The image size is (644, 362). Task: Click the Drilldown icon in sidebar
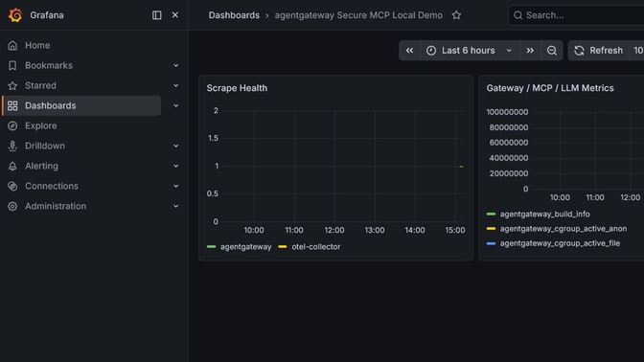(12, 146)
